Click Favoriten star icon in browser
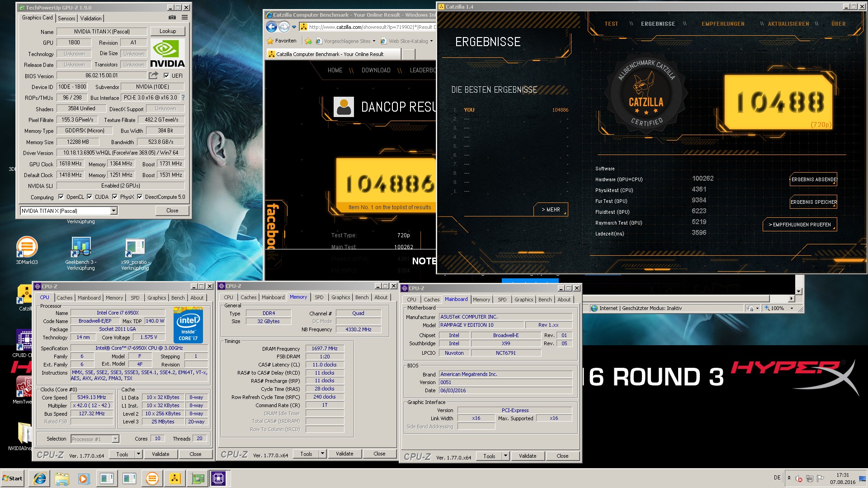 point(270,41)
